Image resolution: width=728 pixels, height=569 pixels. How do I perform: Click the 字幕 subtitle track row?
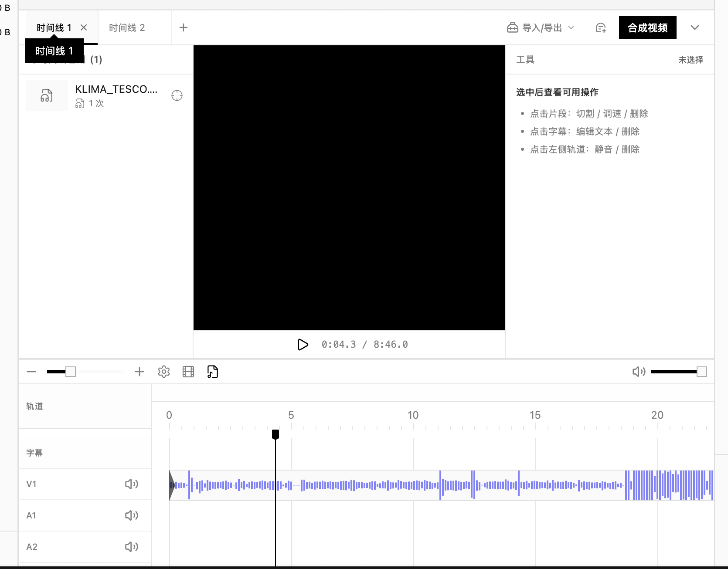tap(85, 453)
